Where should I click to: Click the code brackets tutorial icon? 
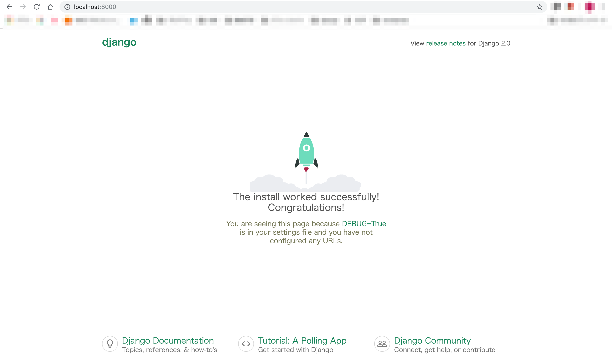pyautogui.click(x=246, y=344)
